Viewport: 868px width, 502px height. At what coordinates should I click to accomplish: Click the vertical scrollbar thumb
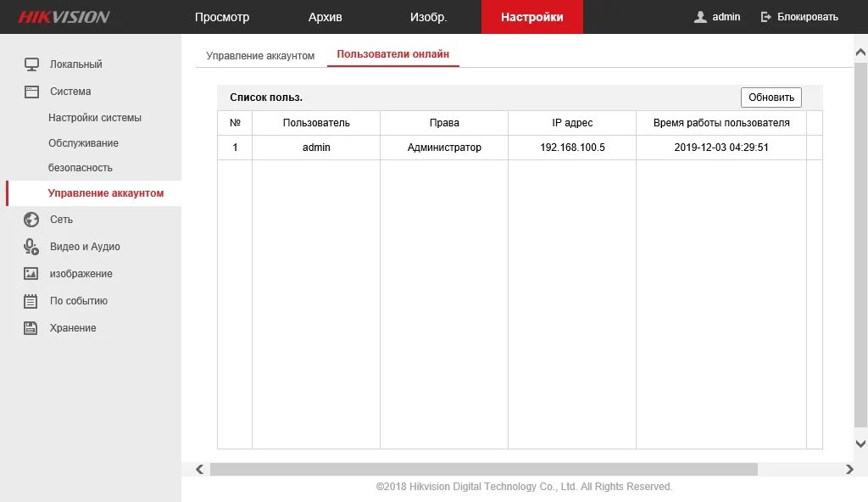coord(861,244)
